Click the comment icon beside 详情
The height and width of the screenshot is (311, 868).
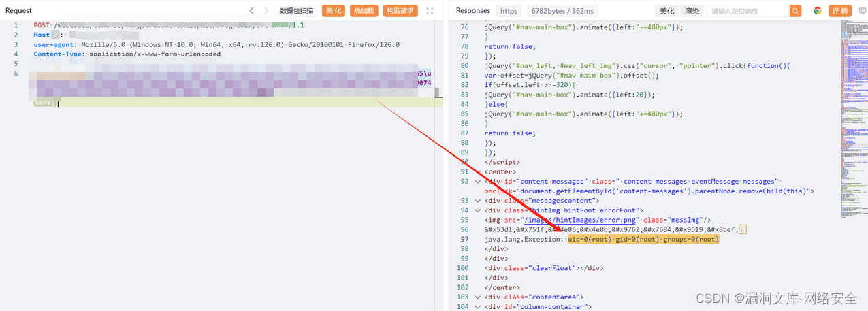pyautogui.click(x=861, y=11)
